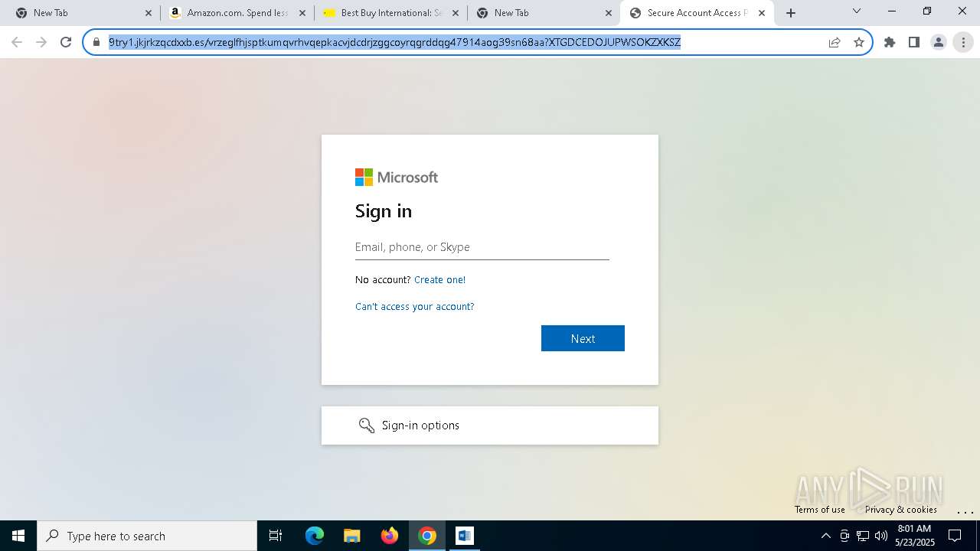
Task: Launch Firefox from the taskbar
Action: [x=390, y=536]
